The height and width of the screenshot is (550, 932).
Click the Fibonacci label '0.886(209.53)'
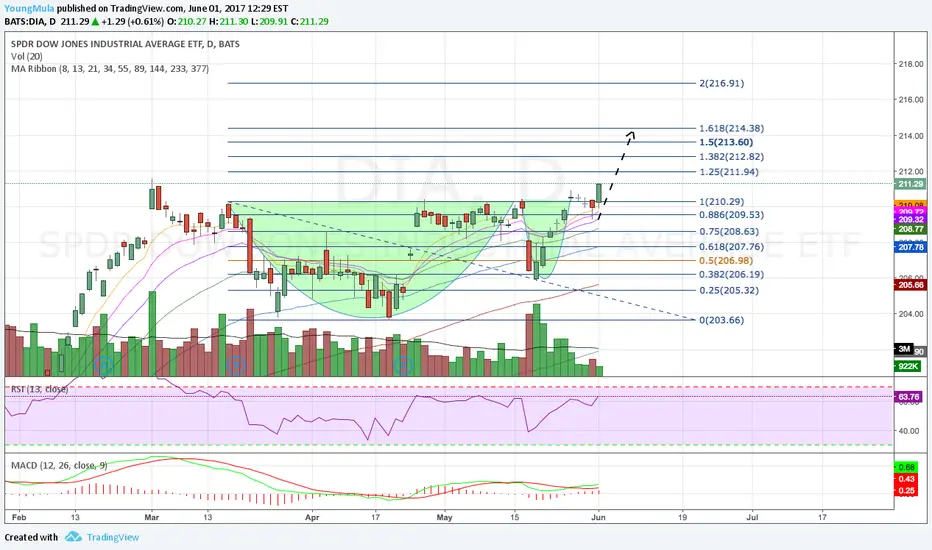[732, 215]
